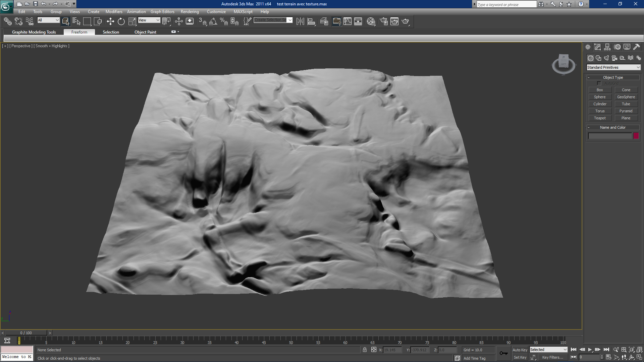Switch to the Graphite Modeling Tools tab
The image size is (644, 362).
[x=34, y=32]
